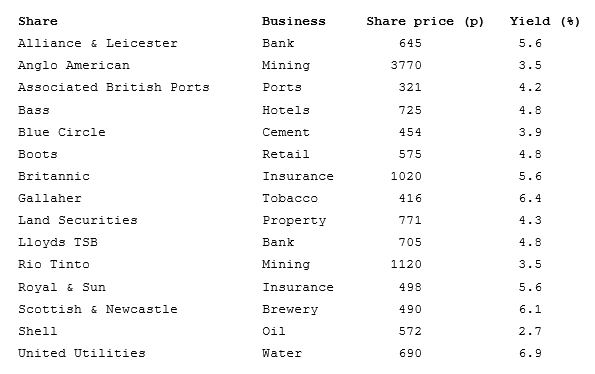The height and width of the screenshot is (374, 595).
Task: Select the Blue Circle share name
Action: pyautogui.click(x=61, y=132)
